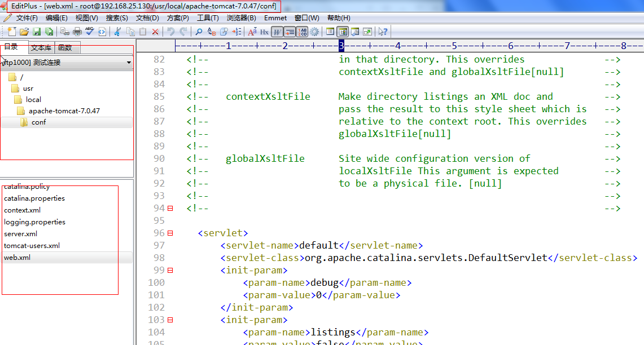
Task: Toggle the Output Window toolbar icon
Action: (355, 32)
